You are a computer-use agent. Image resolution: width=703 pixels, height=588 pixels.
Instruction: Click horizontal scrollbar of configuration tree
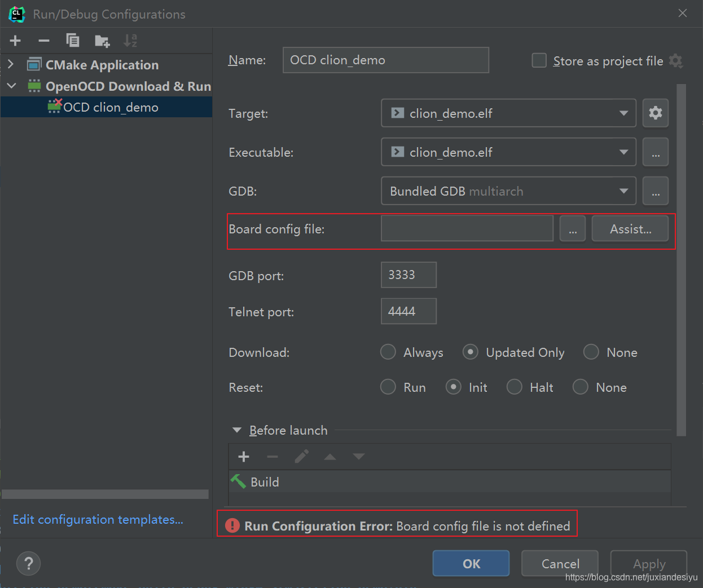[106, 494]
